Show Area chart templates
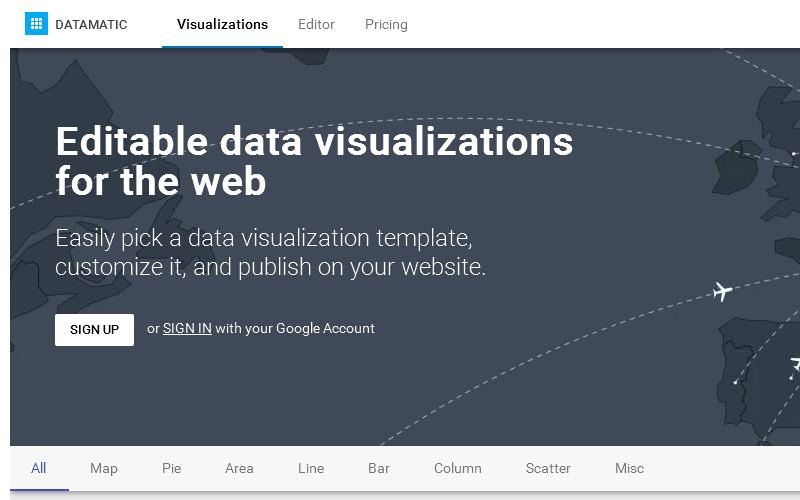 (239, 468)
